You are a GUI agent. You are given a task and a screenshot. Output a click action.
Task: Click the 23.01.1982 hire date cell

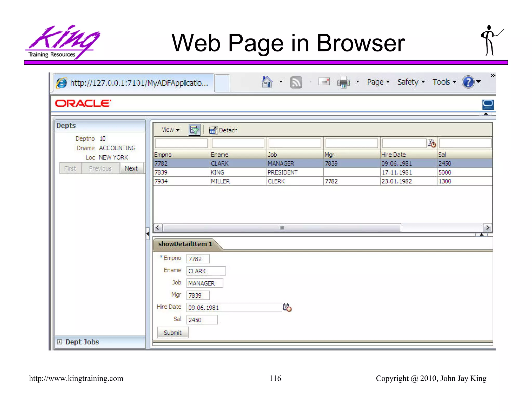[x=409, y=181]
